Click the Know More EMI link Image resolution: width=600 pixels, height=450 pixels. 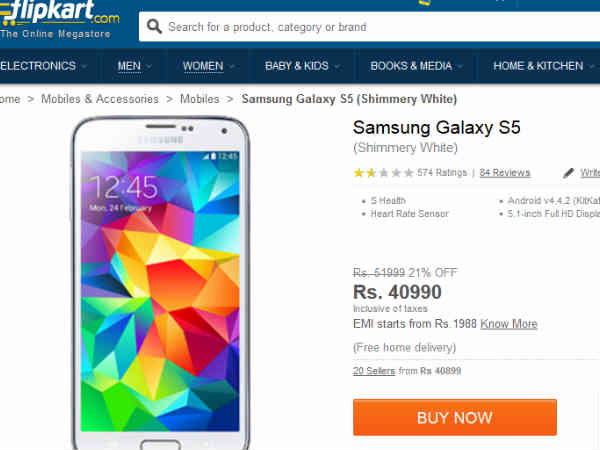point(508,324)
